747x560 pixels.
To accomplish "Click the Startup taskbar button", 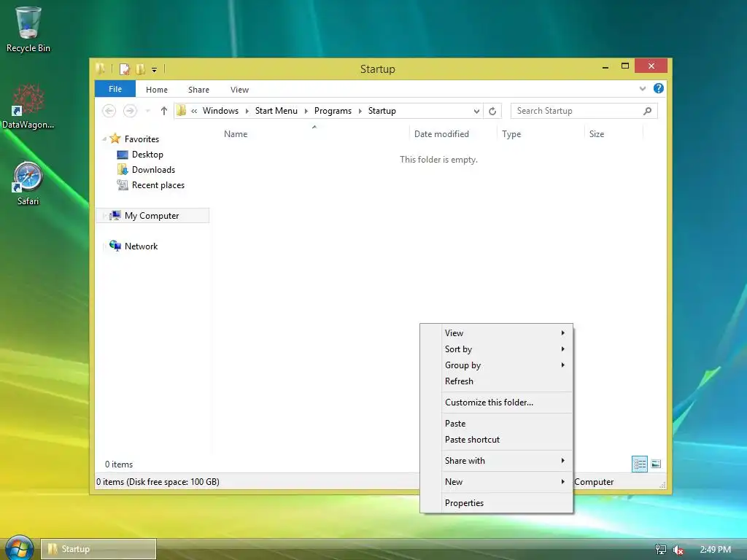I will pyautogui.click(x=98, y=549).
